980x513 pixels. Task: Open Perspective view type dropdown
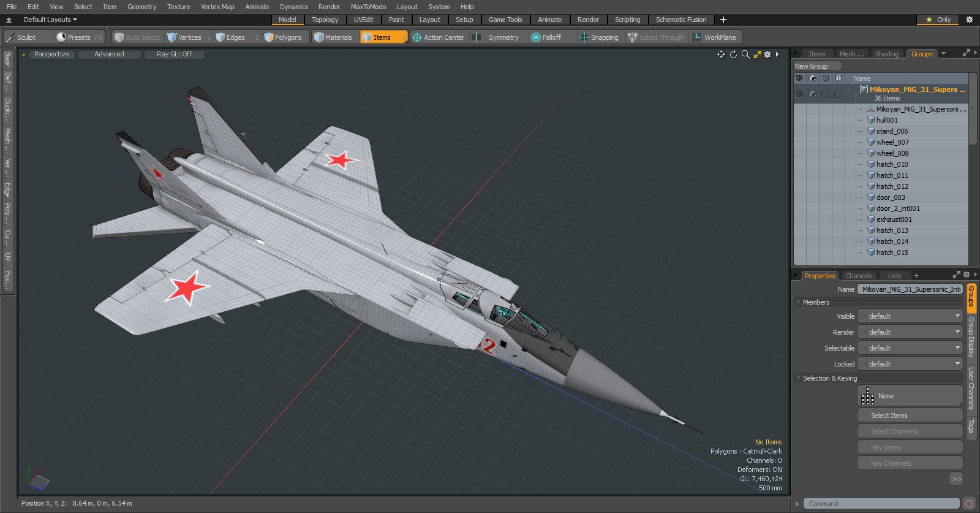[x=51, y=55]
